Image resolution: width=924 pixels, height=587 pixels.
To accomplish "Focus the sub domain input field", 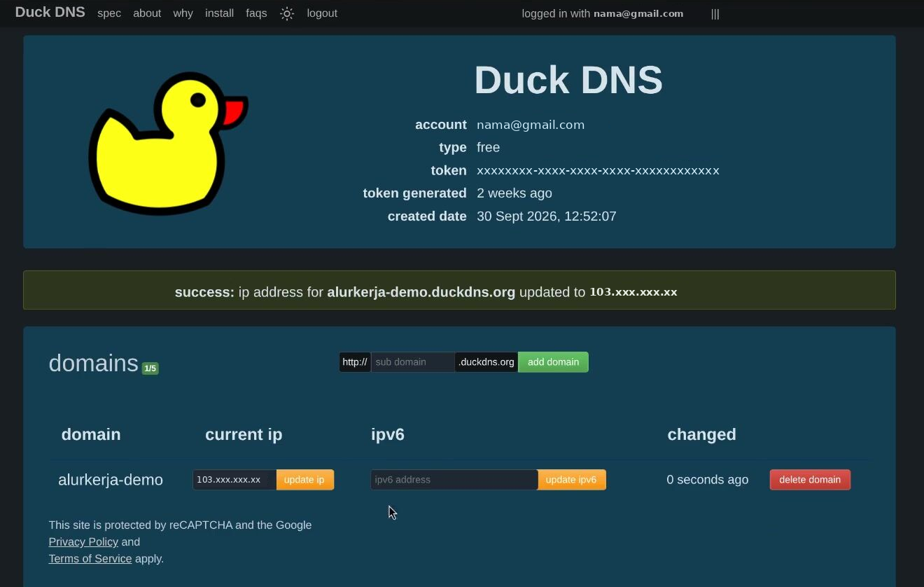I will [x=412, y=362].
